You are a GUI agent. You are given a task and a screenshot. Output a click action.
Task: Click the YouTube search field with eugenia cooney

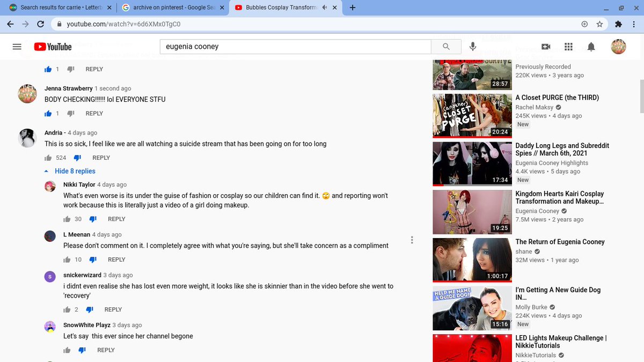(296, 47)
